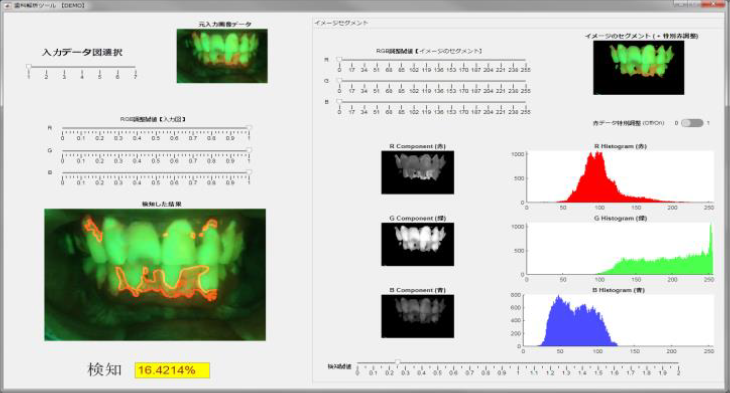Click the G input threshold slider
Screen dimensions: 730x393
click(155, 150)
